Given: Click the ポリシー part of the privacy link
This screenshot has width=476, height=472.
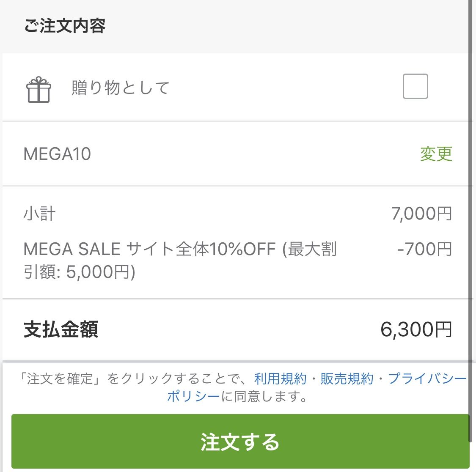Looking at the screenshot, I should point(193,396).
